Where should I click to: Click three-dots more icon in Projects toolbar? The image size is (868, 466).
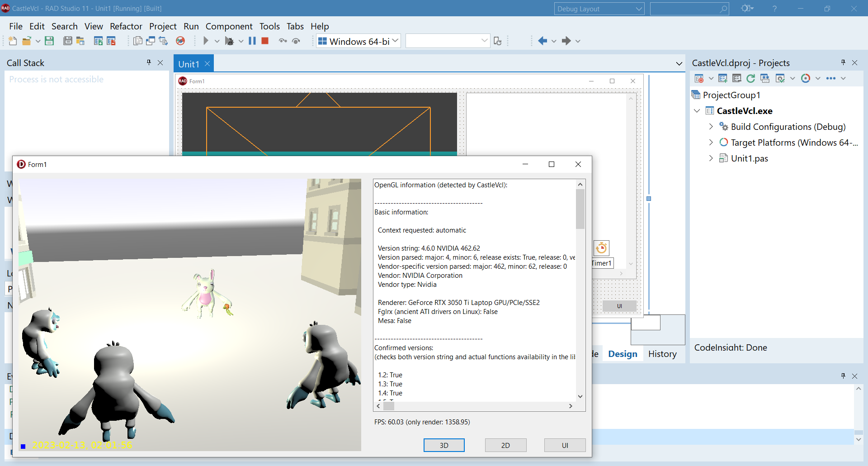point(831,78)
